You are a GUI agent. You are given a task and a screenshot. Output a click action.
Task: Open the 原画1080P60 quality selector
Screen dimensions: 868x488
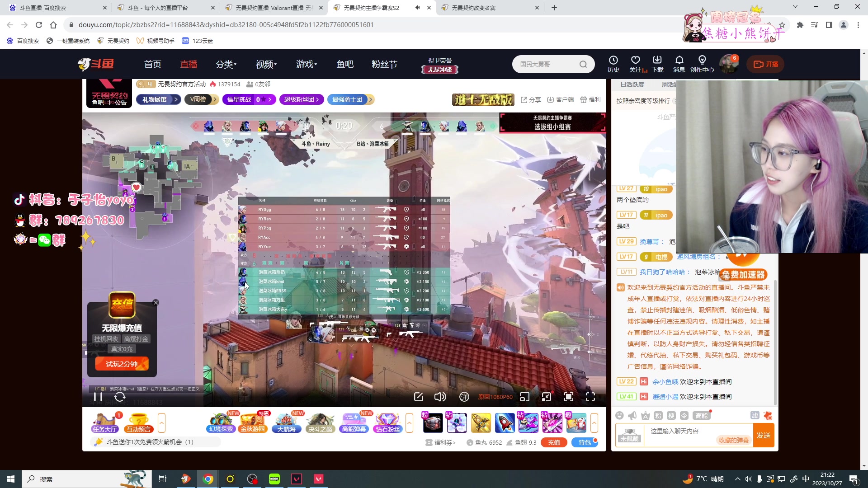point(495,397)
